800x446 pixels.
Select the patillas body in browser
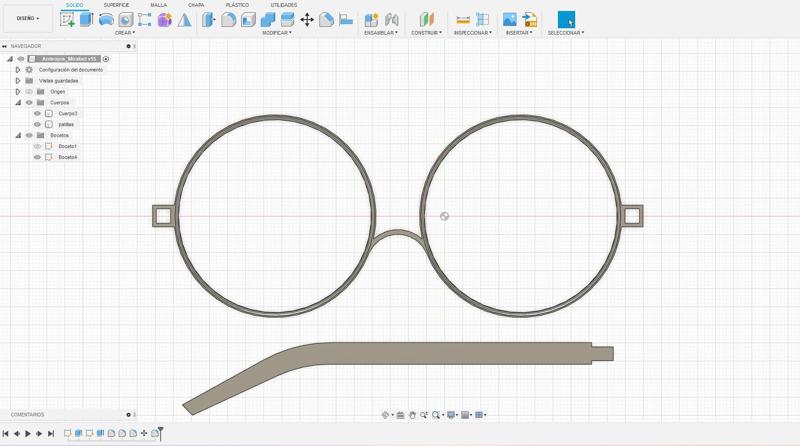coord(66,125)
